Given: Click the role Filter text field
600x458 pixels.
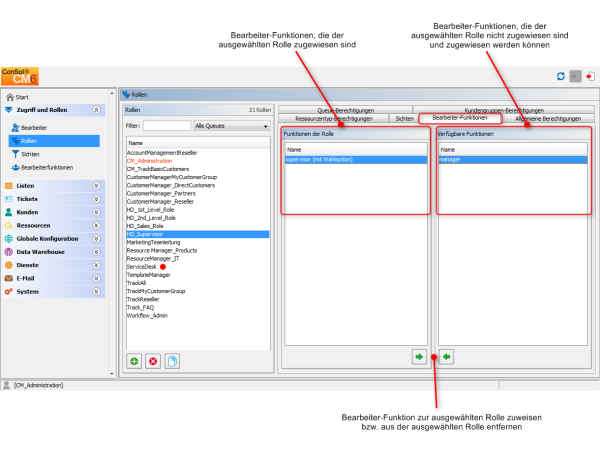Looking at the screenshot, I should (x=167, y=126).
